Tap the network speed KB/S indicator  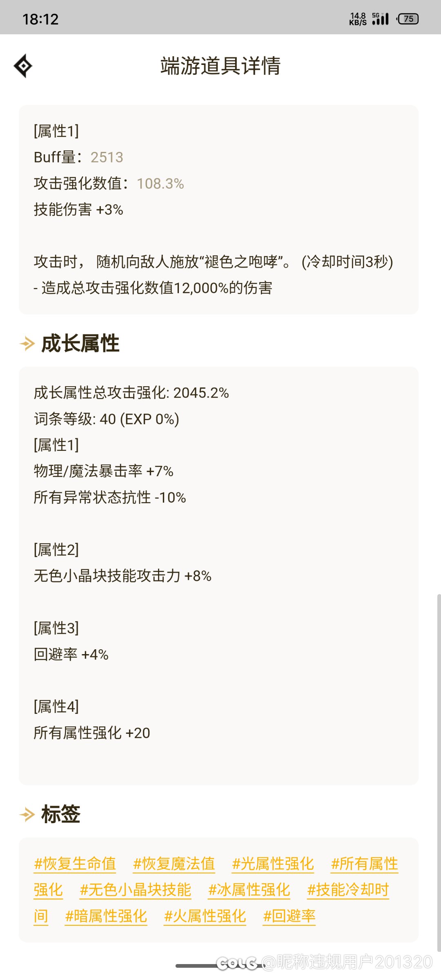click(x=358, y=19)
